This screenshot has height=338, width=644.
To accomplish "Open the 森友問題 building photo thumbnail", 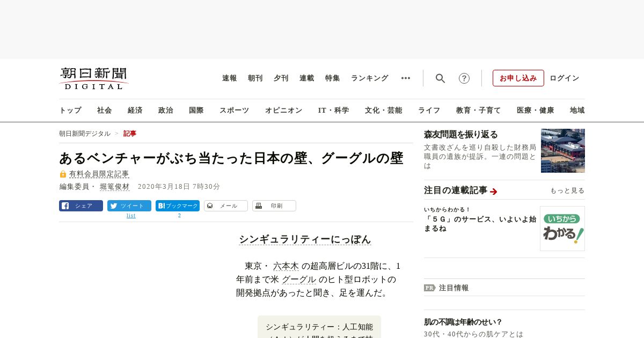I will (x=563, y=151).
